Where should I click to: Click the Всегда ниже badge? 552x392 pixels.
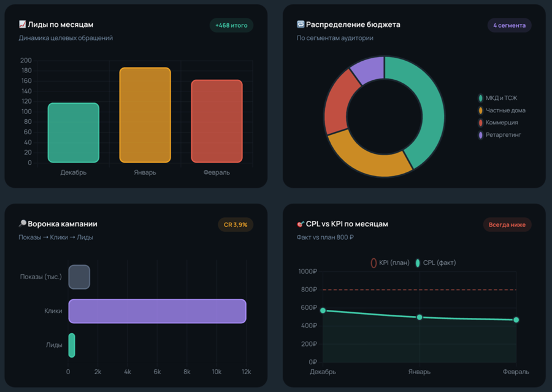(507, 225)
